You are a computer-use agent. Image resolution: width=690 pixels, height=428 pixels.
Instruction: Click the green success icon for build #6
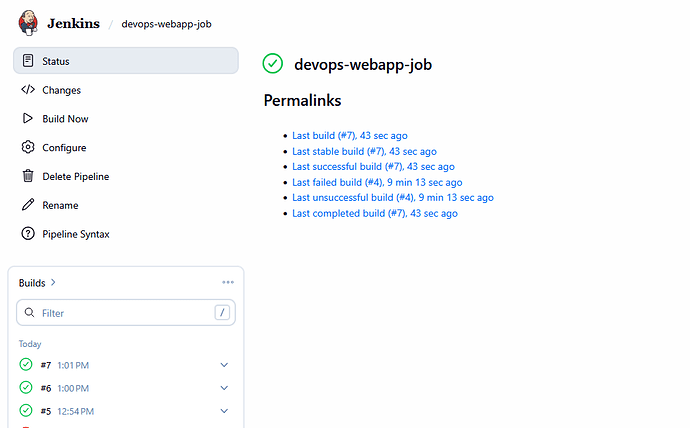[26, 388]
